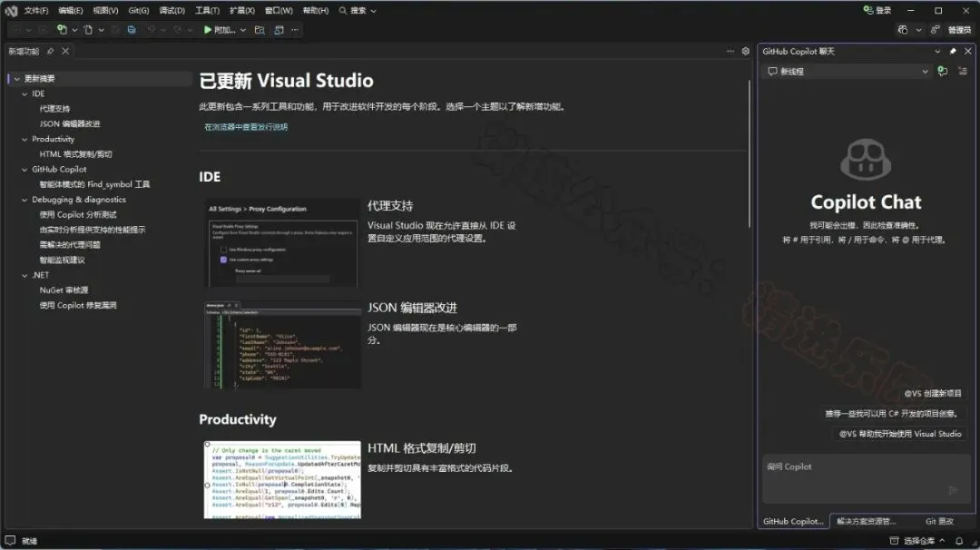
Task: Click the green attach start arrow
Action: 208,29
